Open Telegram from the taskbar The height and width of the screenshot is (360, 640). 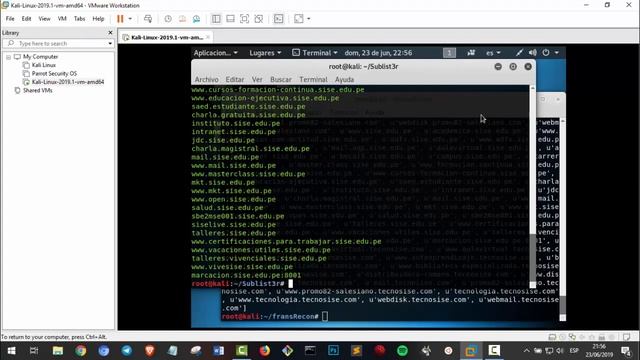127,351
